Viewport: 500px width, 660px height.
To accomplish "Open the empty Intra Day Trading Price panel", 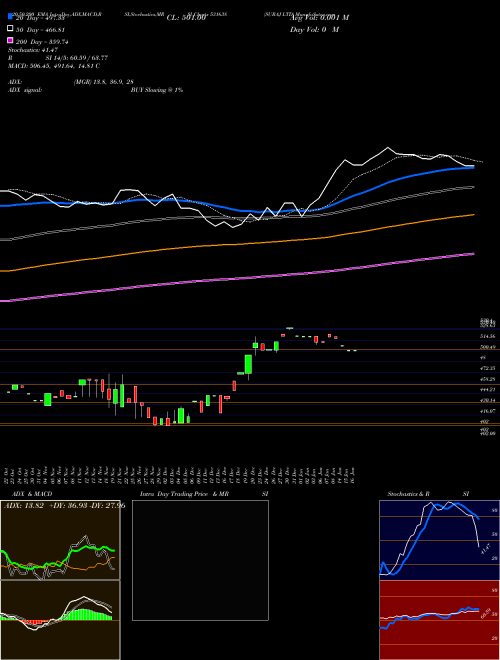I will (x=200, y=560).
